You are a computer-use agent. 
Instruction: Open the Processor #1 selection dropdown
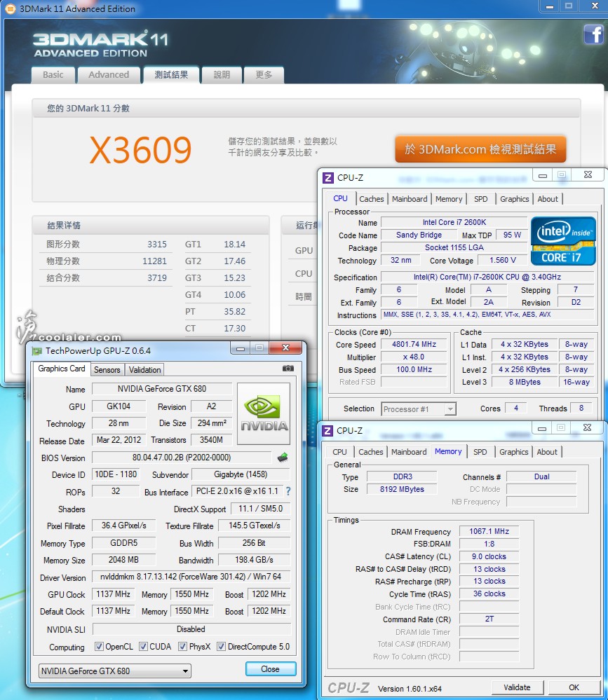[419, 409]
